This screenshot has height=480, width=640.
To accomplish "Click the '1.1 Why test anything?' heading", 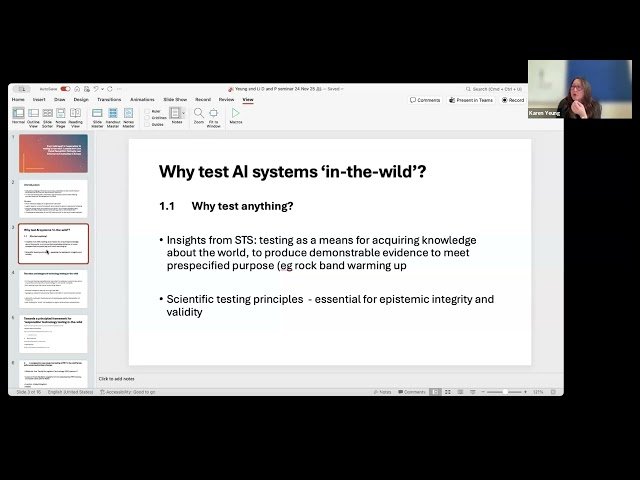I will (226, 206).
